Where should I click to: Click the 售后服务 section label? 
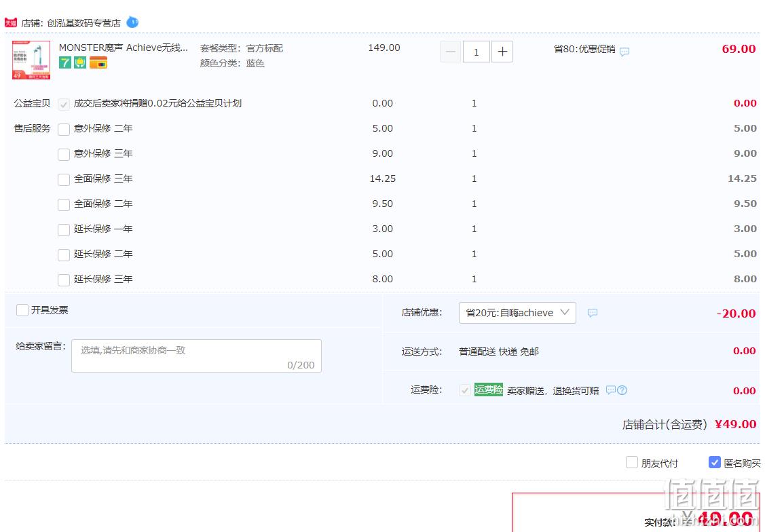click(x=32, y=128)
